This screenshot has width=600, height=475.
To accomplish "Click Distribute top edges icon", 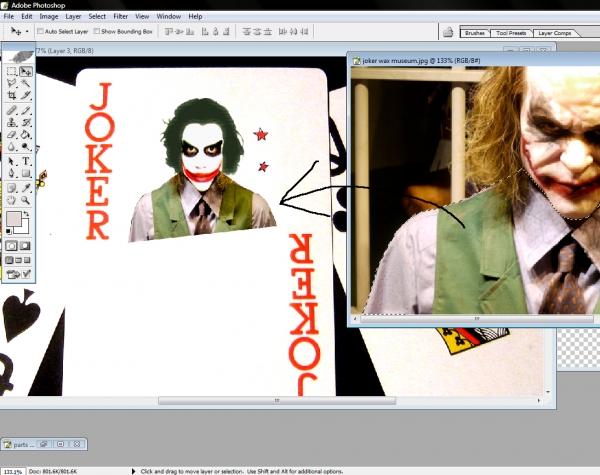I will click(x=247, y=32).
